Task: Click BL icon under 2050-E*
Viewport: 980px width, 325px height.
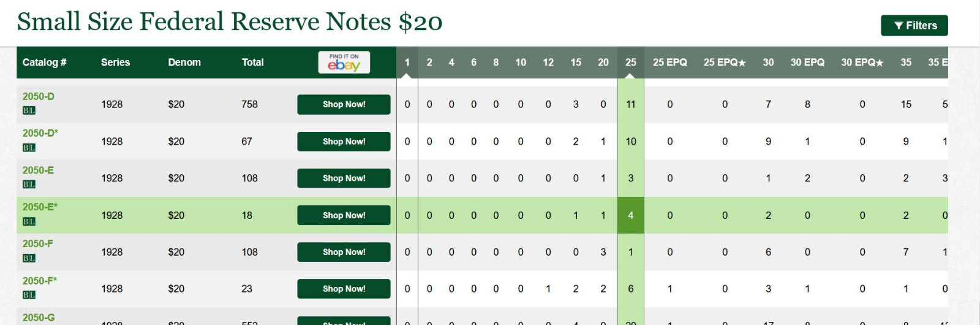Action: [29, 221]
